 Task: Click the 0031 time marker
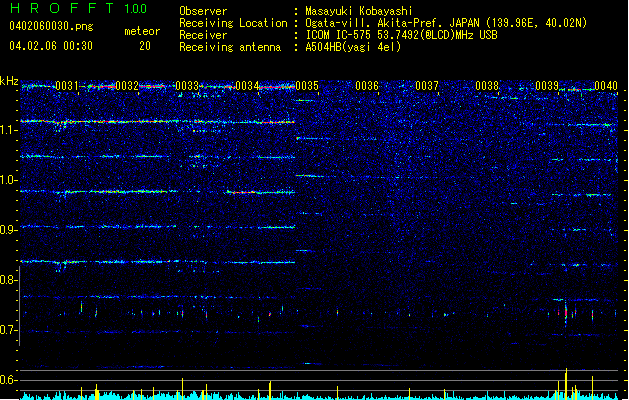tap(67, 86)
